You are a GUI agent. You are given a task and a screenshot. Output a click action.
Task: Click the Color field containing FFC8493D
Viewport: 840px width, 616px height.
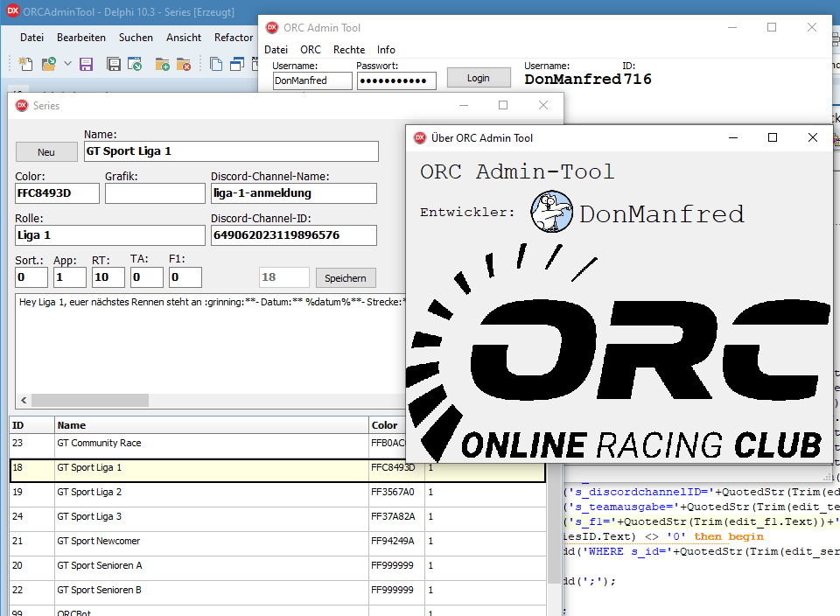pos(57,193)
